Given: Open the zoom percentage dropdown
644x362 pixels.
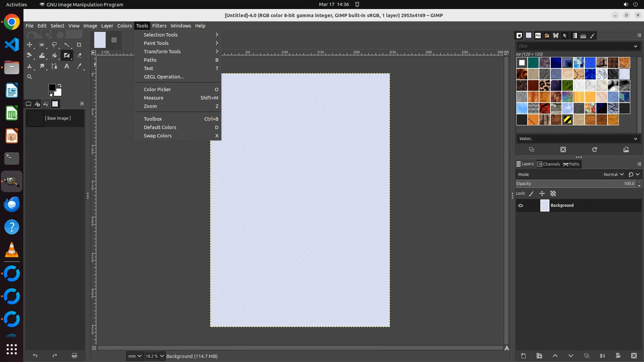Looking at the screenshot, I should [x=162, y=356].
